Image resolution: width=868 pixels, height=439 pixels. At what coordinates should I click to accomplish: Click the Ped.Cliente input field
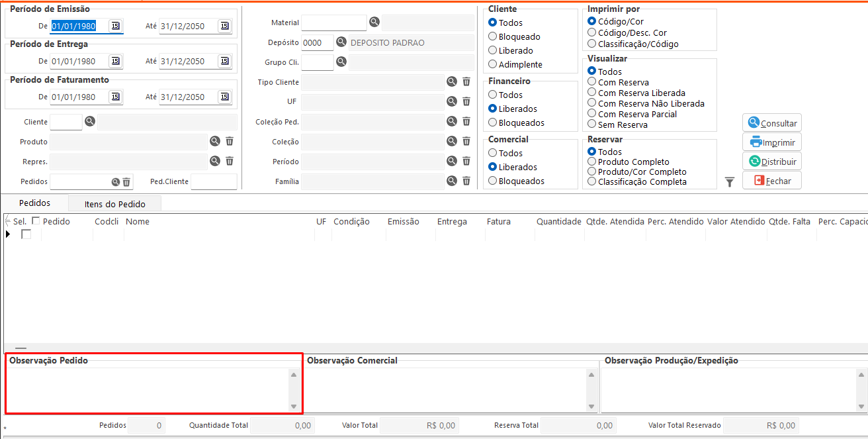[213, 181]
